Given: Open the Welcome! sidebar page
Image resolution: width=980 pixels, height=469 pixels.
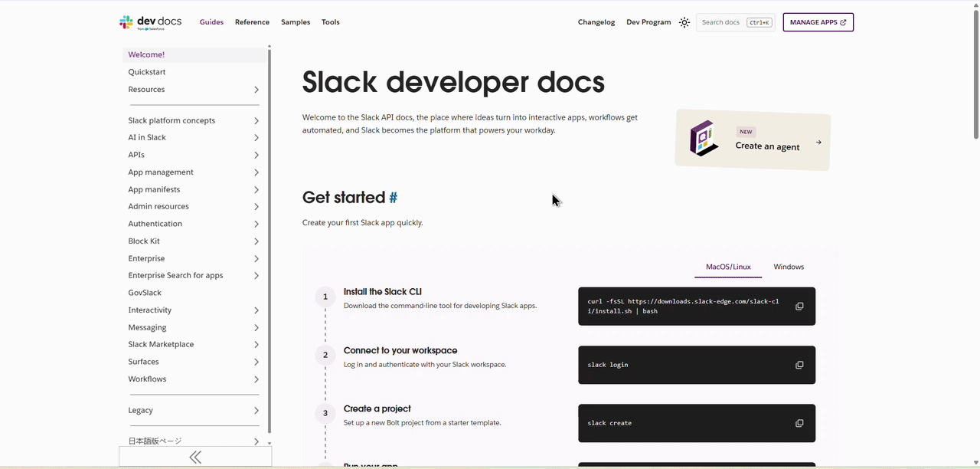Looking at the screenshot, I should tap(194, 54).
